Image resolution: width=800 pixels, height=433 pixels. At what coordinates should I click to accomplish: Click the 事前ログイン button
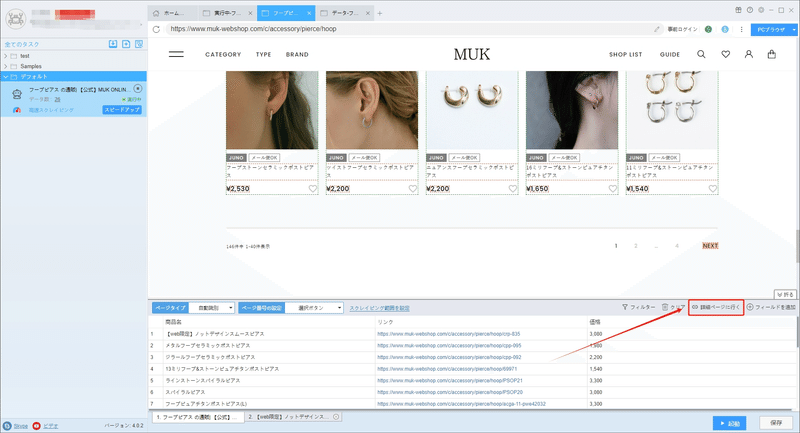click(x=683, y=29)
